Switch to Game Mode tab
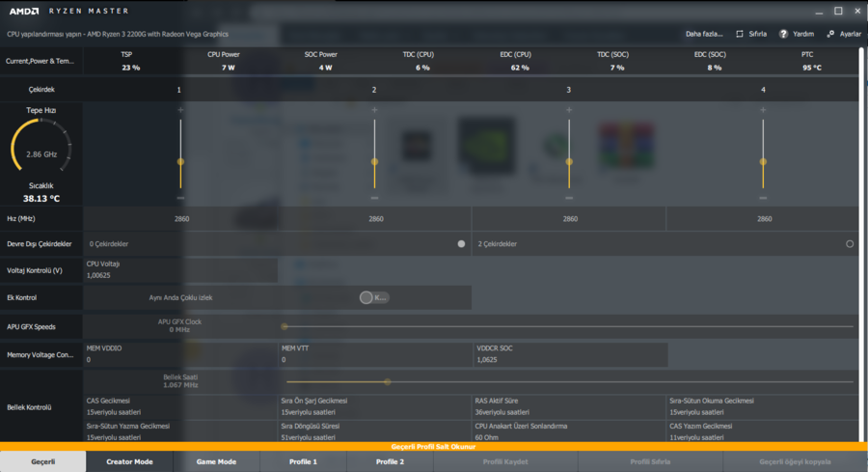The image size is (868, 472). tap(216, 461)
